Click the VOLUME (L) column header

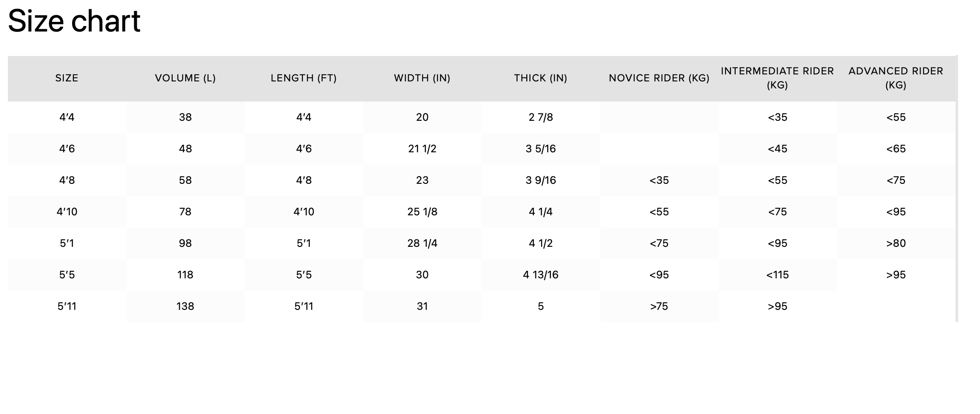pos(185,78)
